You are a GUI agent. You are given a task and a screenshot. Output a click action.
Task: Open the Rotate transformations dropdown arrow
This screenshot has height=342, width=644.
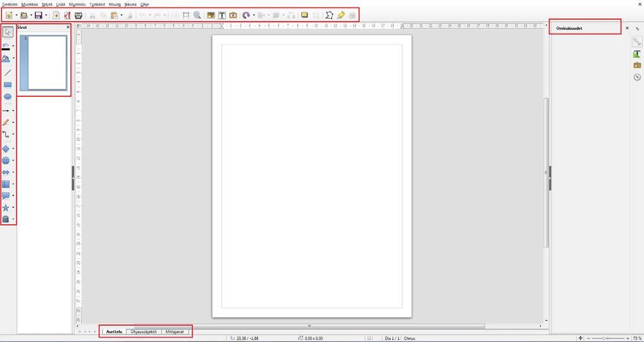pyautogui.click(x=254, y=15)
